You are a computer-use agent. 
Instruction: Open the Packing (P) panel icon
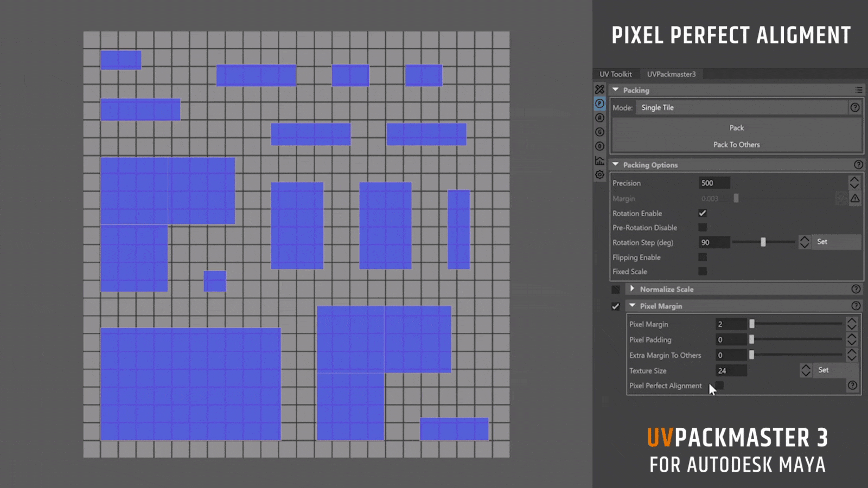coord(599,104)
